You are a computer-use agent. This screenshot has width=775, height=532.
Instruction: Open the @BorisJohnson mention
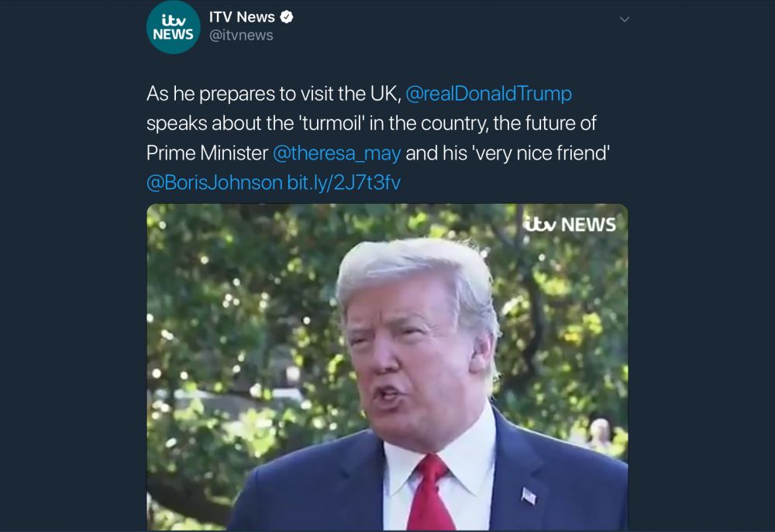pos(215,182)
